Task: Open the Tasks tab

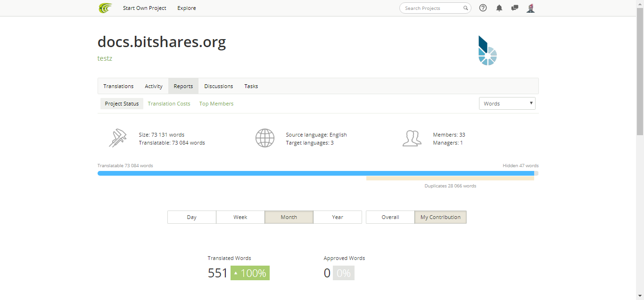Action: point(251,86)
